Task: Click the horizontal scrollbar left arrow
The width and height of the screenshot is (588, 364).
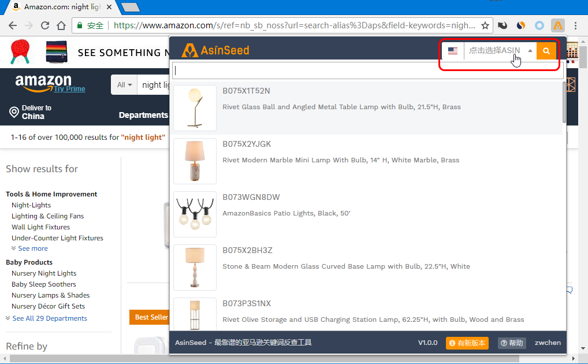Action: point(5,359)
